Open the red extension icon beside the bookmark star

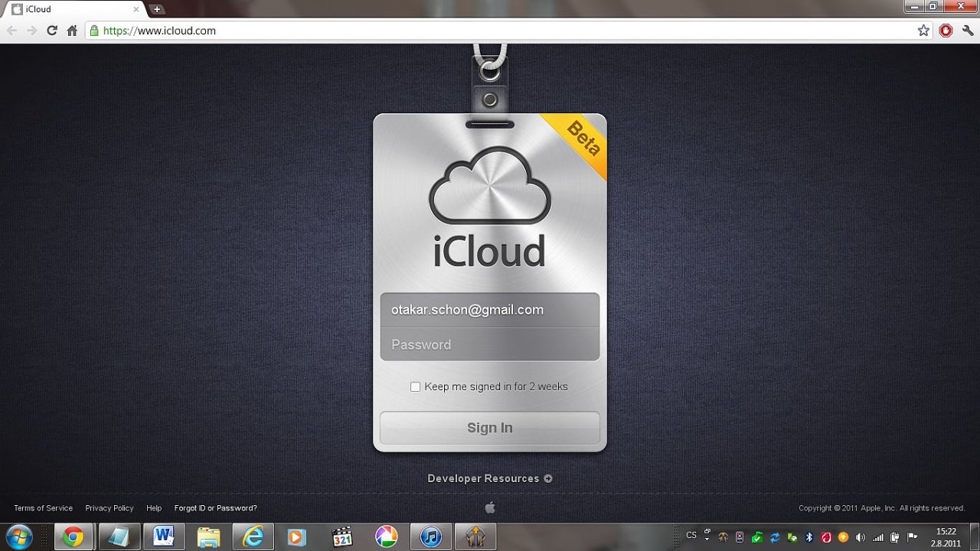pos(946,31)
